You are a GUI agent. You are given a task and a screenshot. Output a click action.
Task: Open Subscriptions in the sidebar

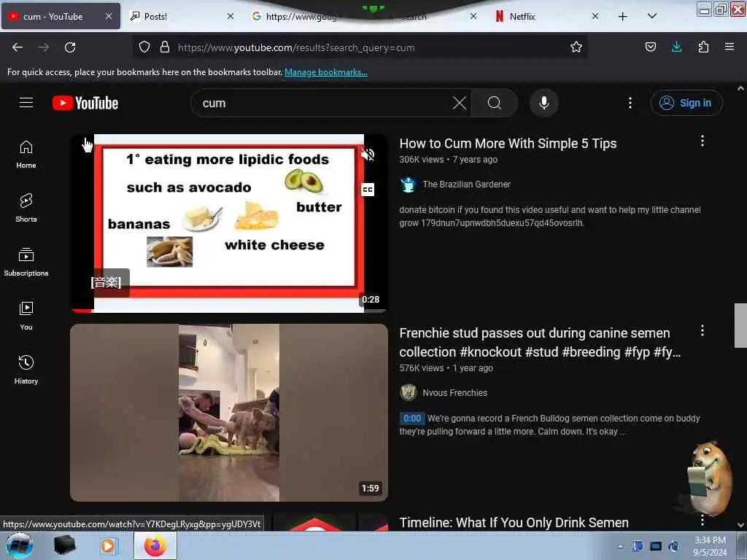pos(26,262)
